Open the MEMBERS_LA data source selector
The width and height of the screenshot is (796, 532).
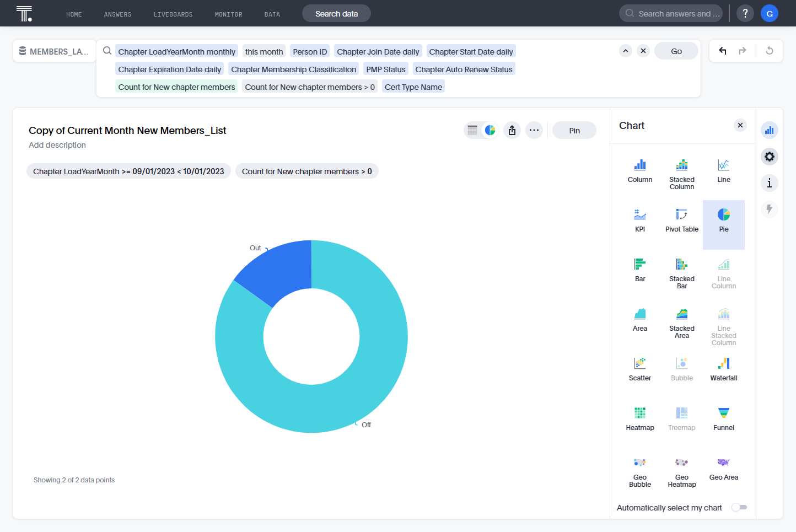pos(54,51)
